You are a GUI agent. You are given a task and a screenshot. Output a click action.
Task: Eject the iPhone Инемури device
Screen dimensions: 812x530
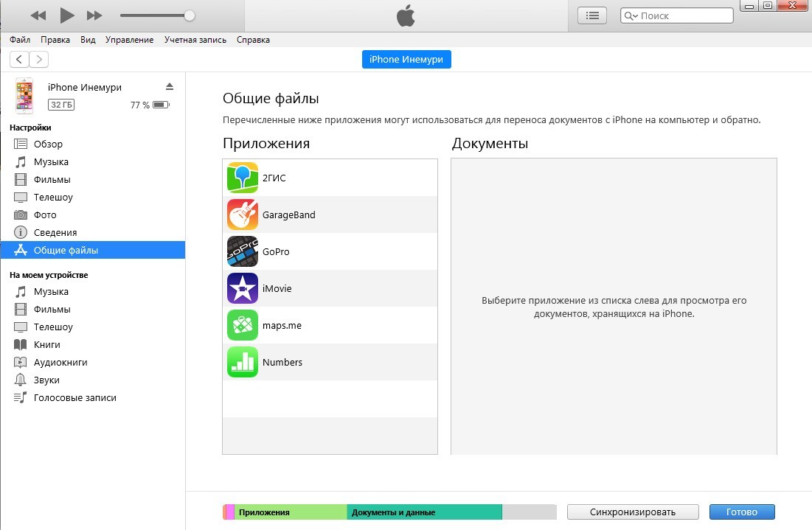[x=170, y=86]
